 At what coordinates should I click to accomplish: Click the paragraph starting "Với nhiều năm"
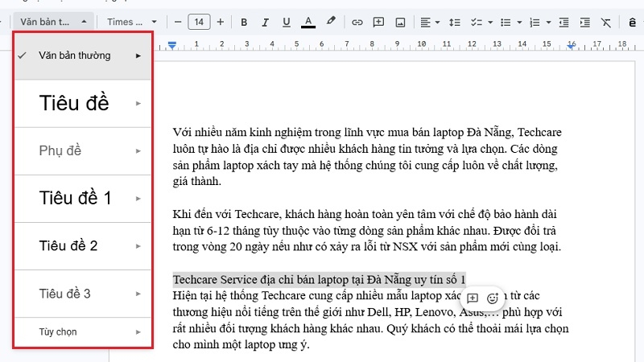(367, 157)
